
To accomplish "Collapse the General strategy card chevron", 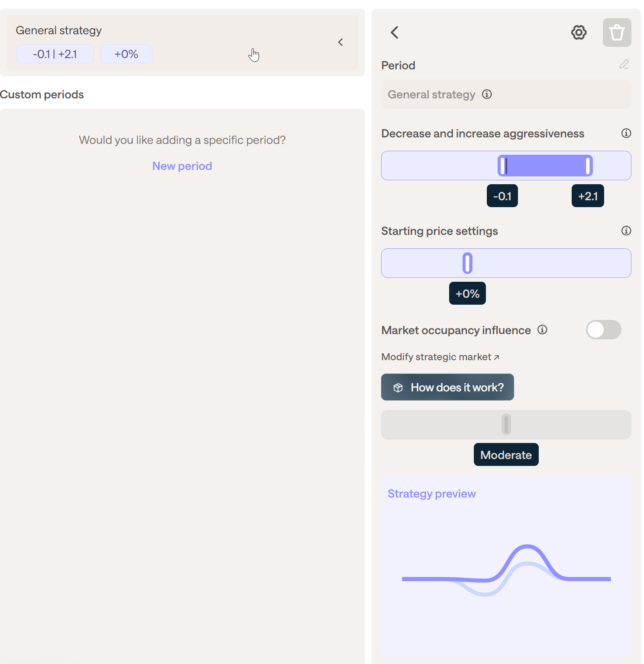I will click(341, 42).
